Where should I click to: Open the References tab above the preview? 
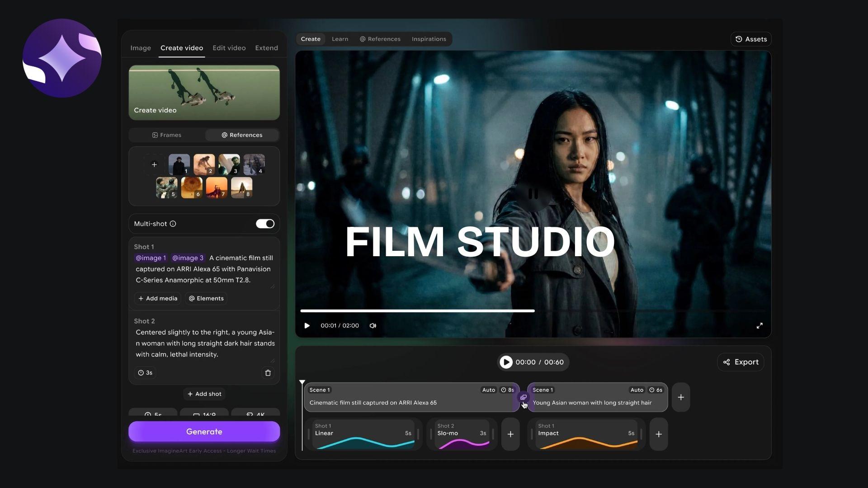(380, 39)
